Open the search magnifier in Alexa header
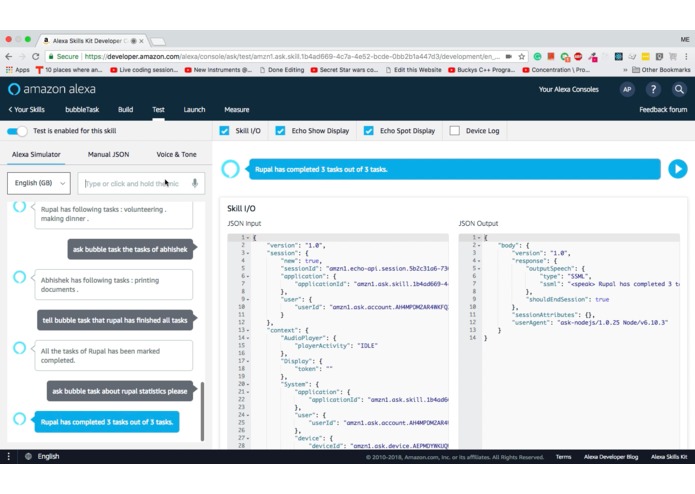This screenshot has width=695, height=494. pos(679,89)
